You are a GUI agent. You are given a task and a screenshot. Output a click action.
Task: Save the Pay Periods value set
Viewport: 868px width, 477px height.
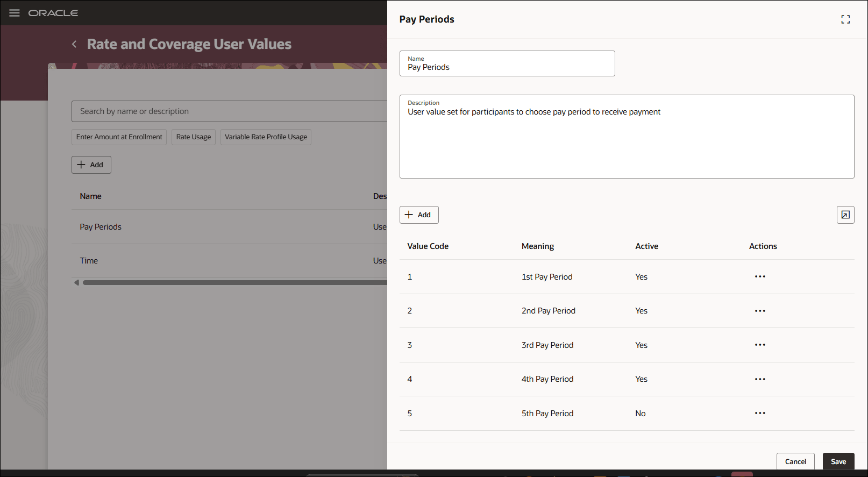tap(838, 461)
